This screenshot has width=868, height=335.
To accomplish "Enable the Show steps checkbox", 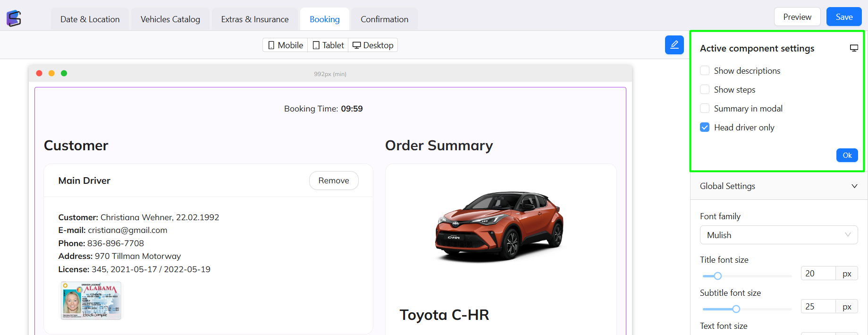I will 705,90.
